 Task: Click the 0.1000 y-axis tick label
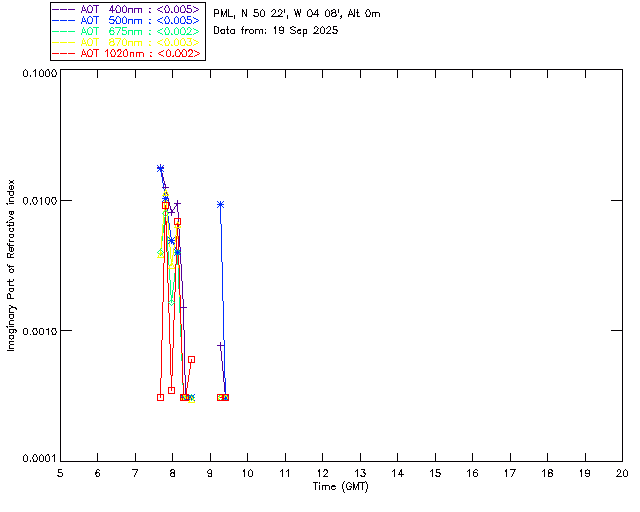[x=39, y=73]
